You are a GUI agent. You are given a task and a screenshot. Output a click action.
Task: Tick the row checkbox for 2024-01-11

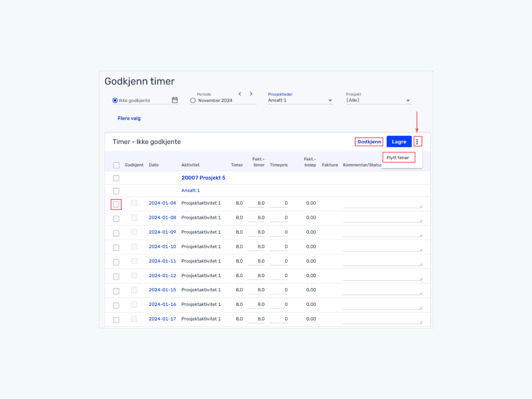[116, 262]
